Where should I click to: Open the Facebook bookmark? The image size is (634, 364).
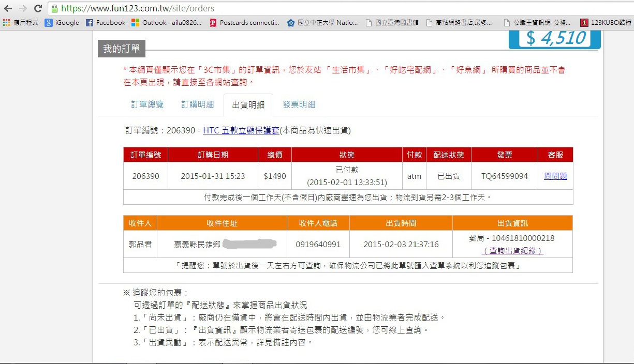coord(106,23)
